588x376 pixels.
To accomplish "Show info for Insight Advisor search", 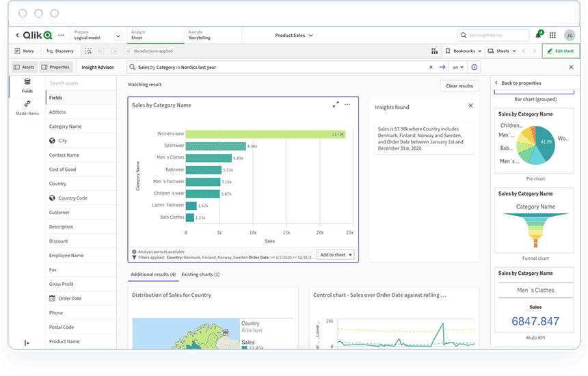I will (475, 67).
